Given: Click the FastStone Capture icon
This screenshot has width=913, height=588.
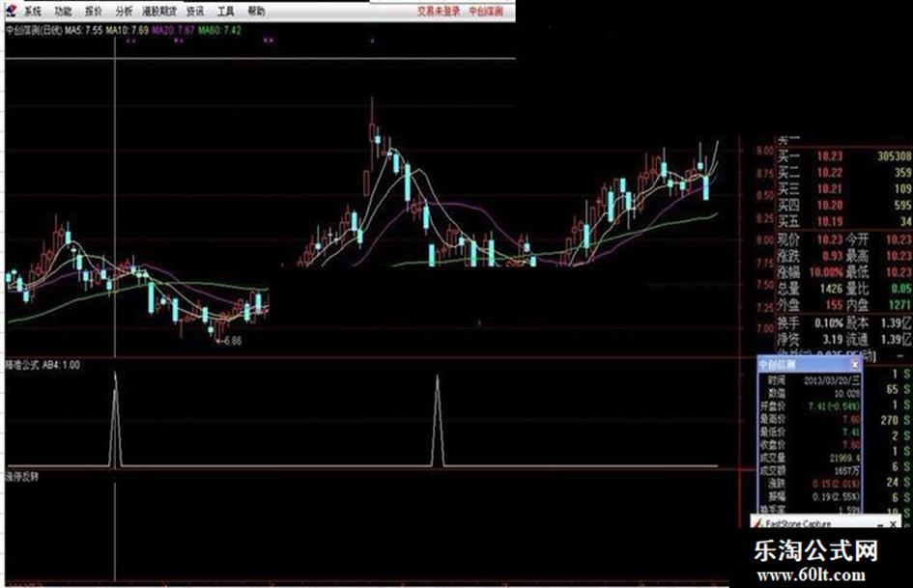Looking at the screenshot, I should (x=758, y=523).
